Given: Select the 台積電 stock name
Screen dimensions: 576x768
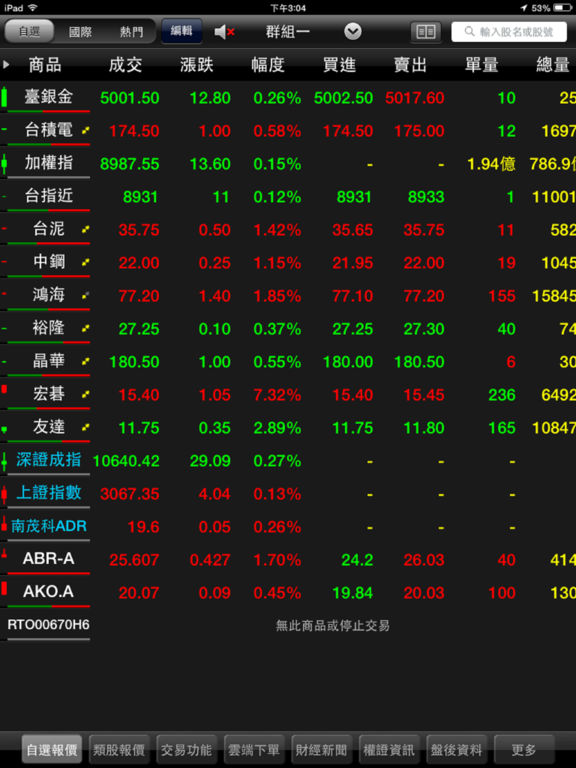Looking at the screenshot, I should (48, 130).
